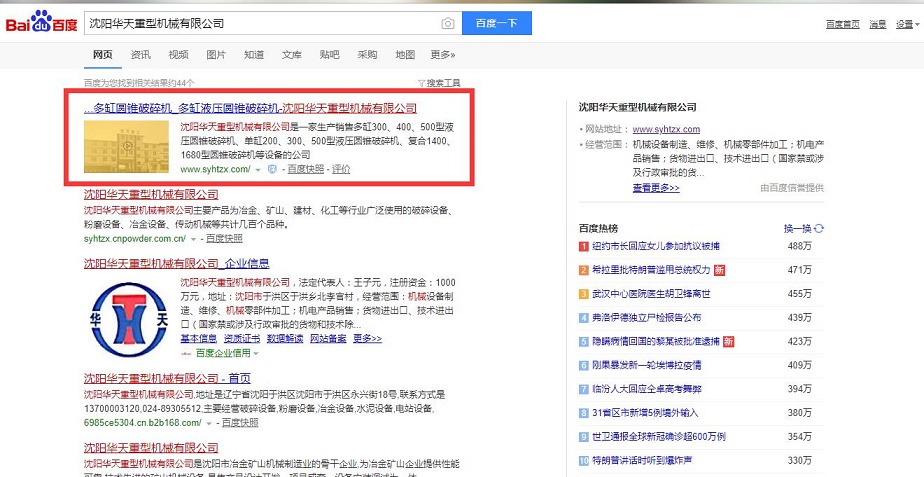Open 网站备案 link

328,338
